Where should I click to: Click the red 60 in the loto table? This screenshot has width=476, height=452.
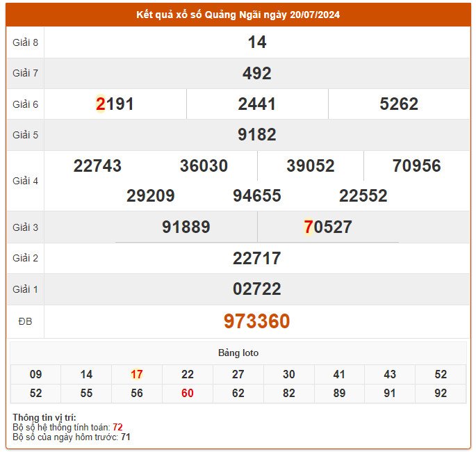(187, 394)
